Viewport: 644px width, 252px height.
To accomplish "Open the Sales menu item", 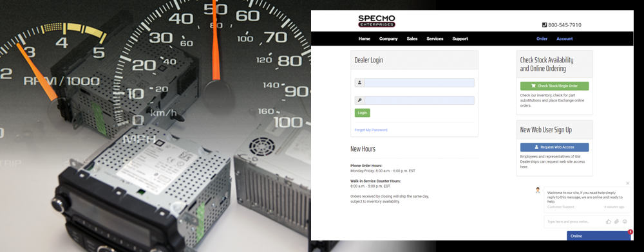I will [412, 39].
